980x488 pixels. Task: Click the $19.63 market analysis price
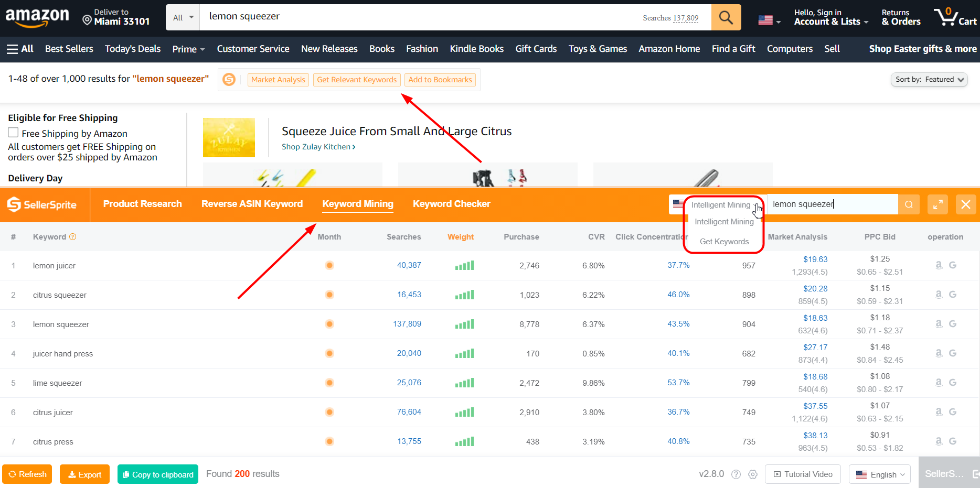click(815, 259)
